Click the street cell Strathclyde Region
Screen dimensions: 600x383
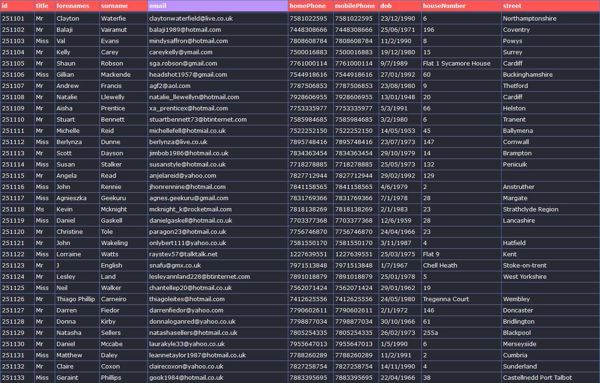[x=550, y=209]
